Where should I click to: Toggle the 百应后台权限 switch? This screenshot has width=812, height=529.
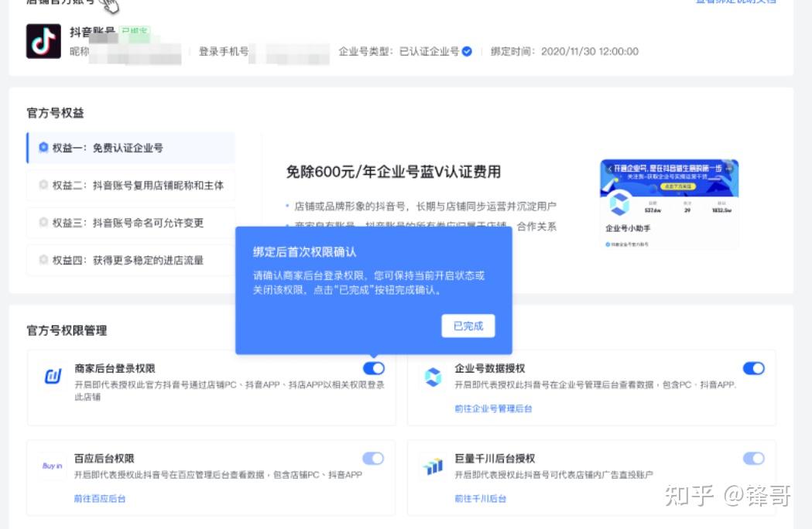373,458
